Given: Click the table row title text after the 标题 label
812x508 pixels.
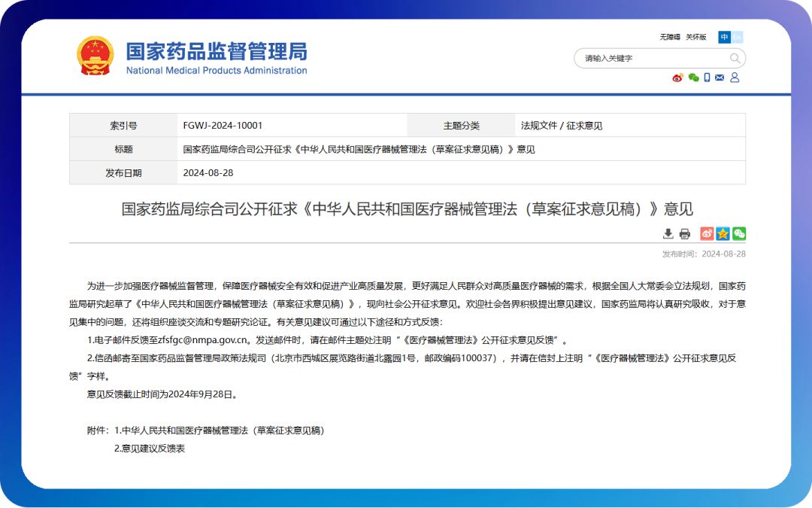Looking at the screenshot, I should click(x=359, y=149).
